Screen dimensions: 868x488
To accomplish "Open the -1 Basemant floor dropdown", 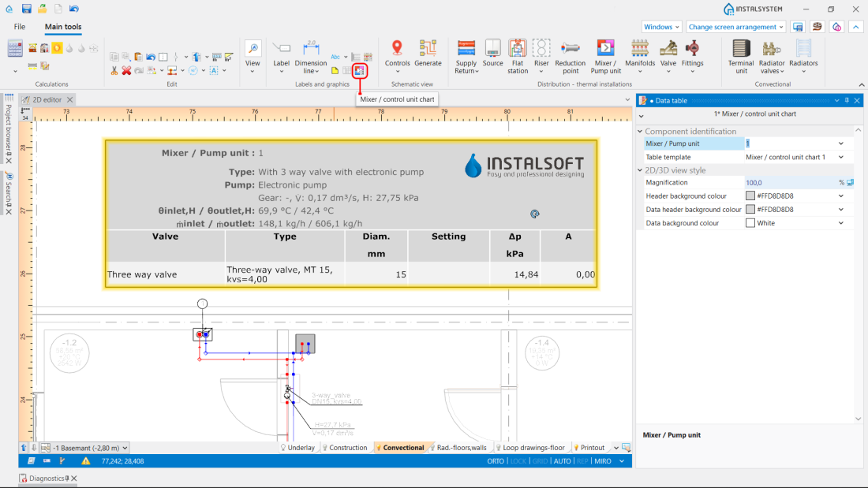I will pos(84,448).
